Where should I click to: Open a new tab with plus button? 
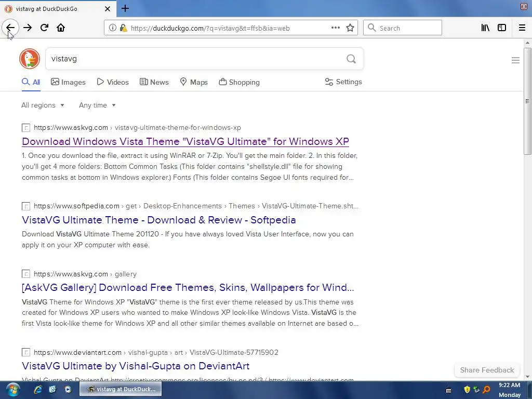coord(125,8)
